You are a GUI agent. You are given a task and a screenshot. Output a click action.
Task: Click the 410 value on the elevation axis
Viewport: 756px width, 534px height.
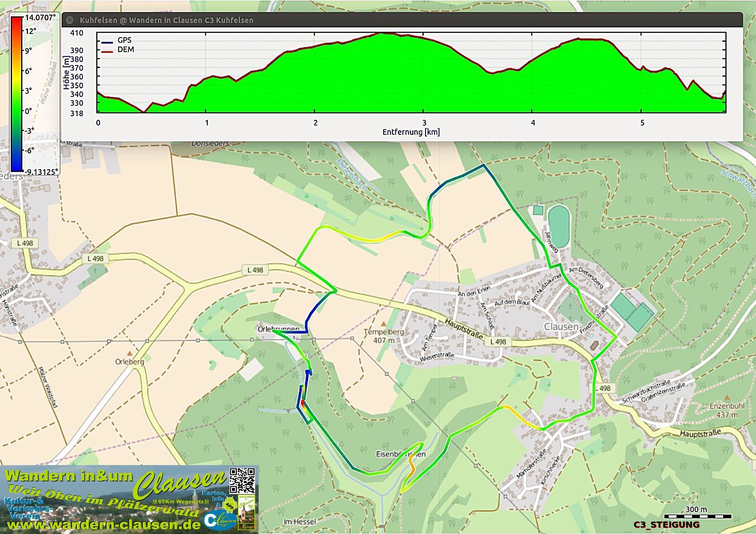(77, 33)
